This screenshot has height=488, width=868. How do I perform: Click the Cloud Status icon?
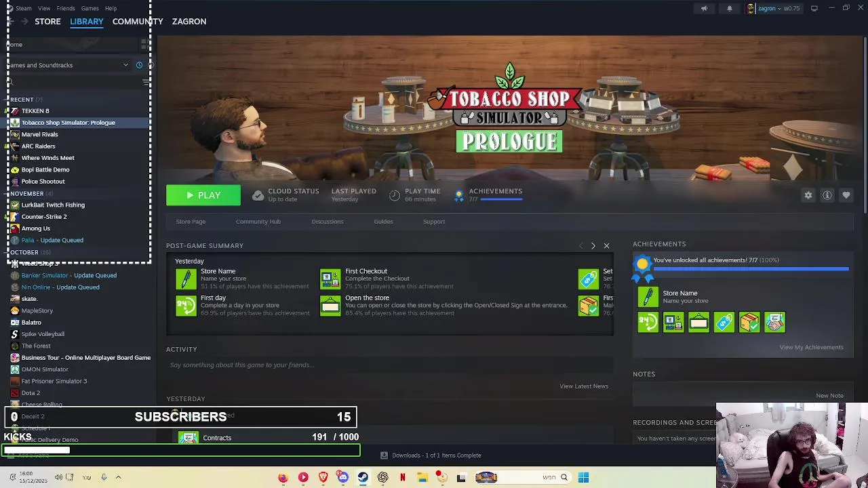(x=258, y=195)
